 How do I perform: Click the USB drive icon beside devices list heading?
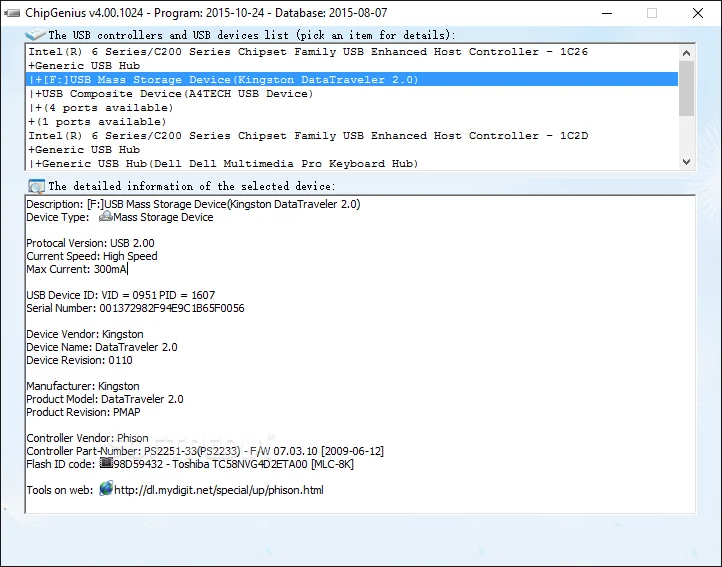[35, 35]
